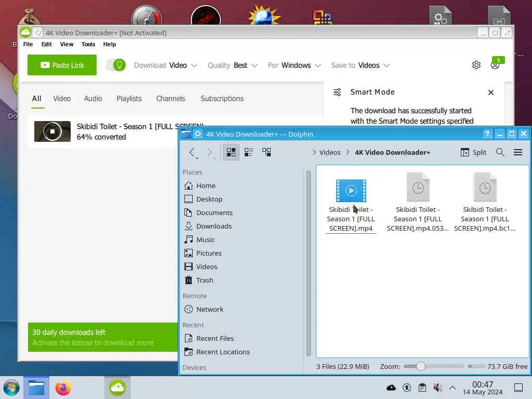
Task: Click the Dolphin title bar help button
Action: coord(487,134)
